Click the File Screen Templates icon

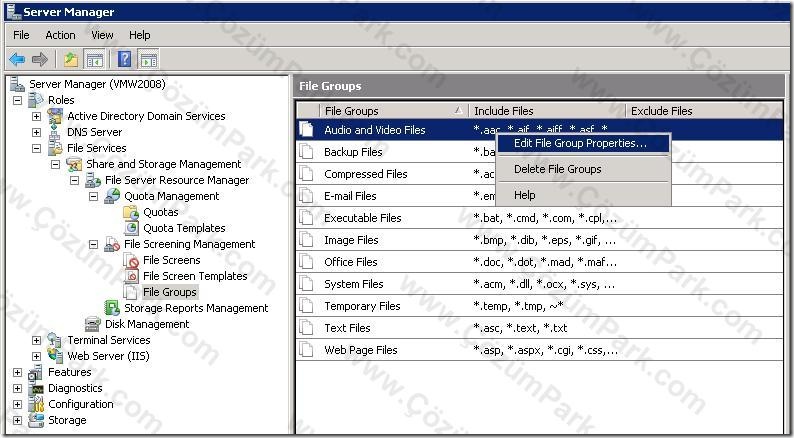pyautogui.click(x=131, y=276)
